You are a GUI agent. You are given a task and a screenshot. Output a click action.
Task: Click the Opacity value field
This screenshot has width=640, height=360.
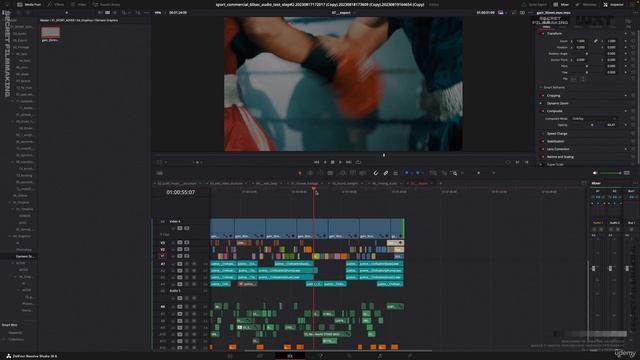point(611,125)
